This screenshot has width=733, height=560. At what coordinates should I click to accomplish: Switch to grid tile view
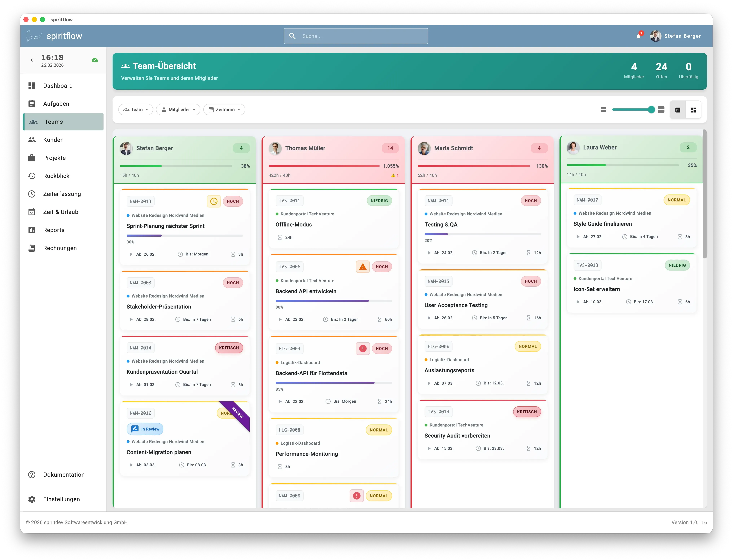pyautogui.click(x=693, y=110)
